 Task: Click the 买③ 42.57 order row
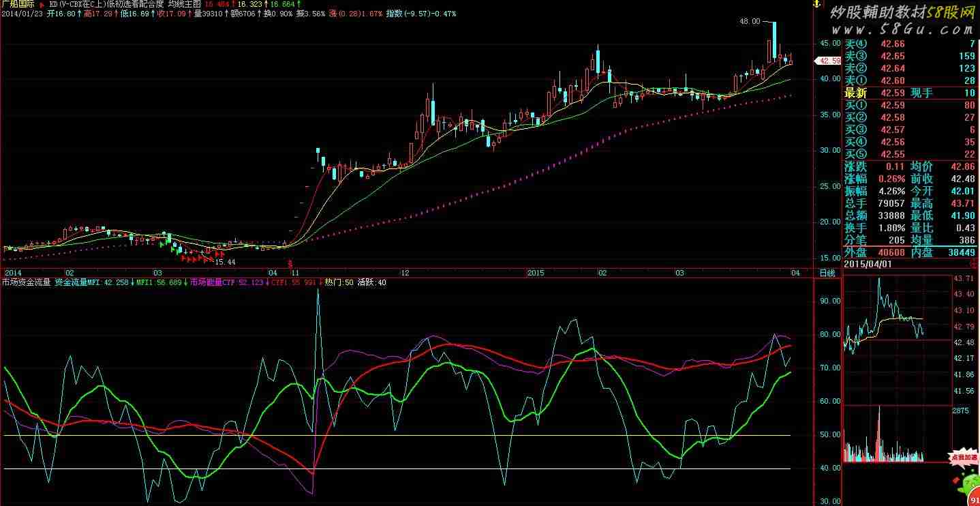(x=910, y=130)
